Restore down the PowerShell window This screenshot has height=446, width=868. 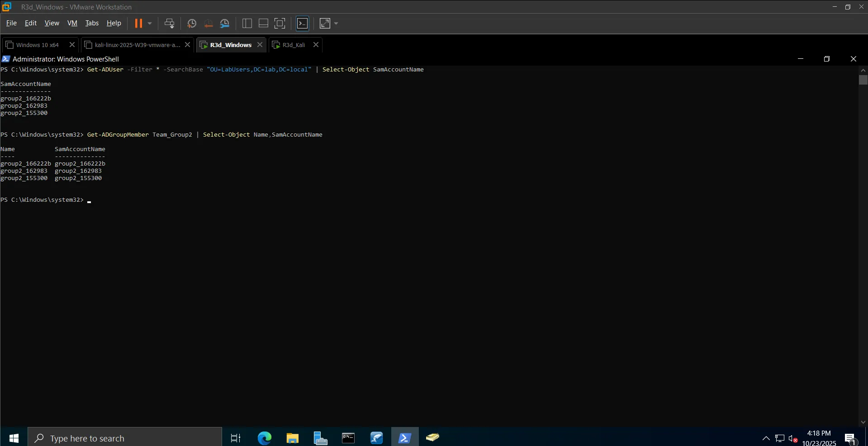click(x=827, y=59)
